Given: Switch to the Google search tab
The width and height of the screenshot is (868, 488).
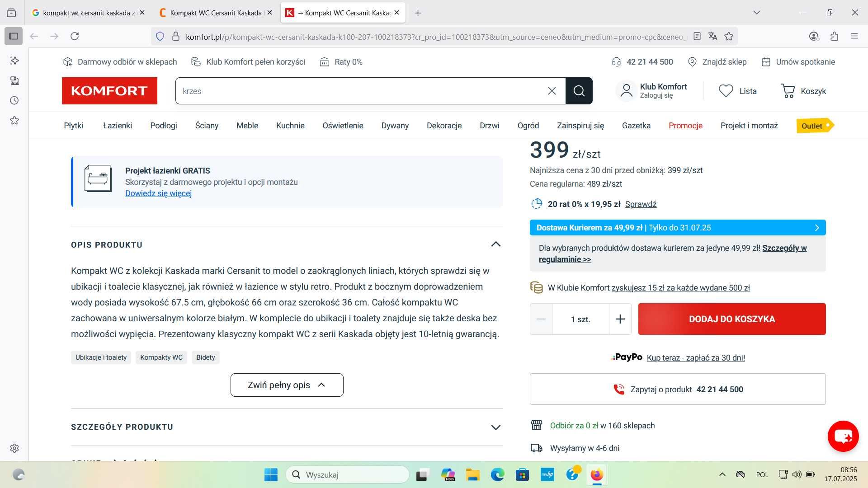Looking at the screenshot, I should click(x=88, y=13).
